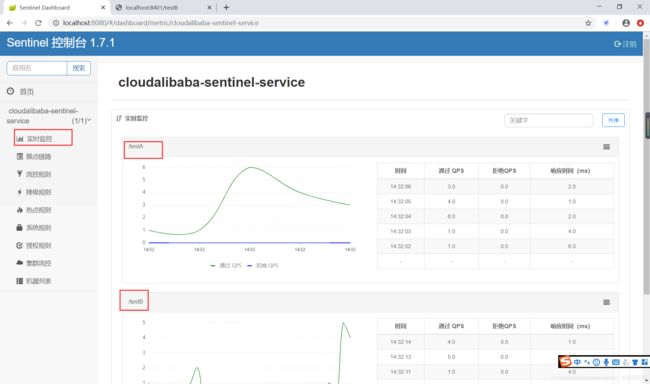Image resolution: width=650 pixels, height=384 pixels.
Task: Click the 6.0 通过 QPS value at 14:32:04
Action: 451,216
